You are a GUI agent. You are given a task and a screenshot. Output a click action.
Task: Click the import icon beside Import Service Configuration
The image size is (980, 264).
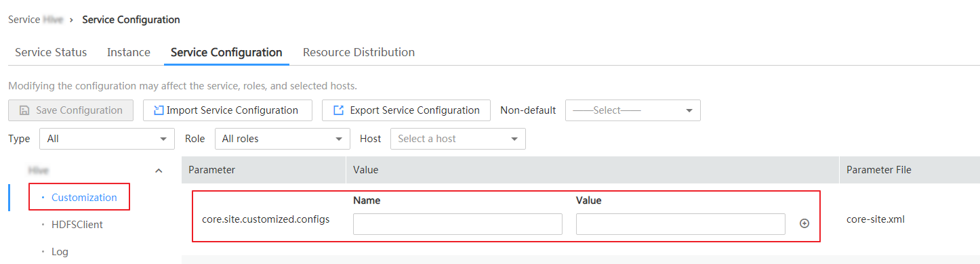159,110
